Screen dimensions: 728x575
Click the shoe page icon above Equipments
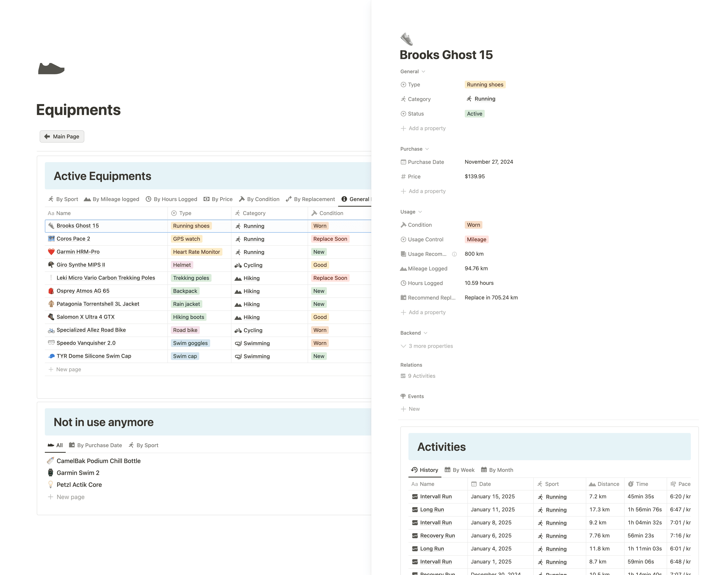[51, 69]
